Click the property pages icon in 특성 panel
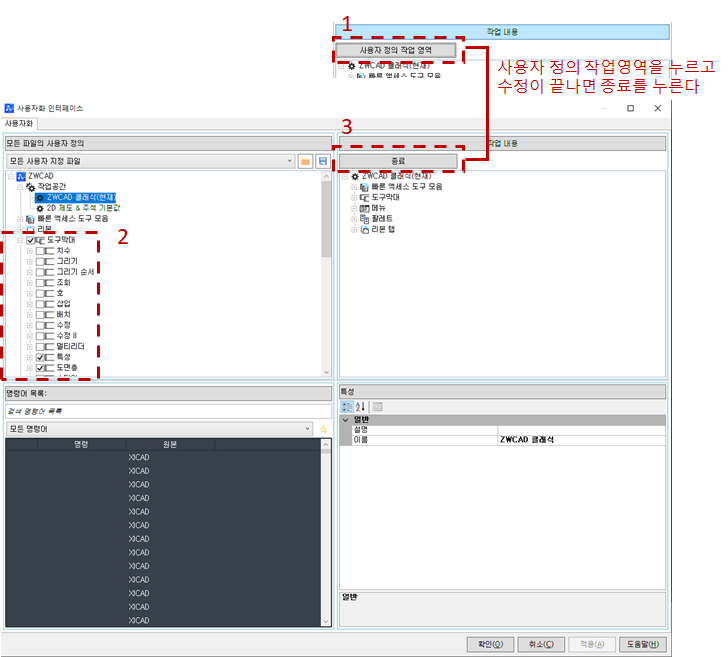The height and width of the screenshot is (657, 728). pos(377,407)
